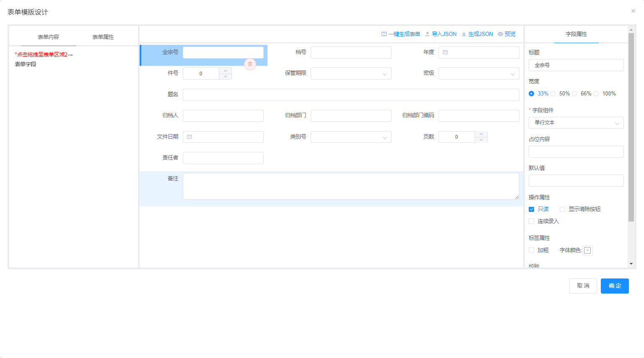Click the 页数 number input
This screenshot has height=358, width=644.
tap(457, 137)
